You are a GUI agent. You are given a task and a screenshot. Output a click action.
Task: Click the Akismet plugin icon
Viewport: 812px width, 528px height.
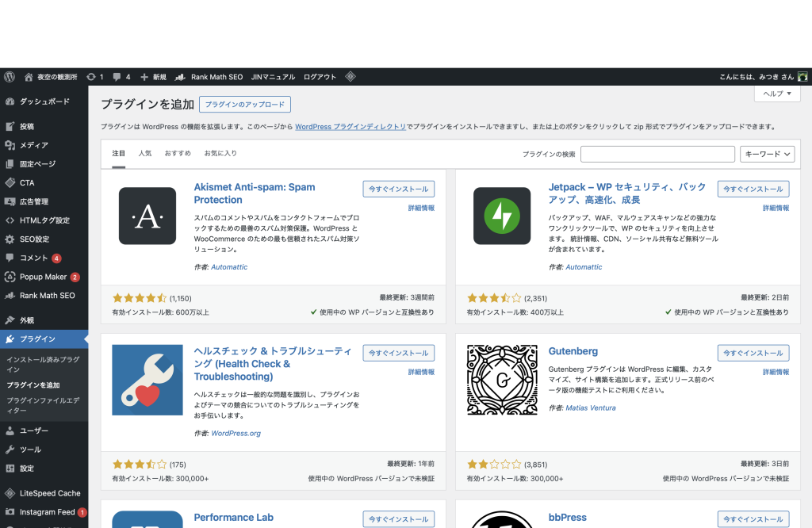147,216
